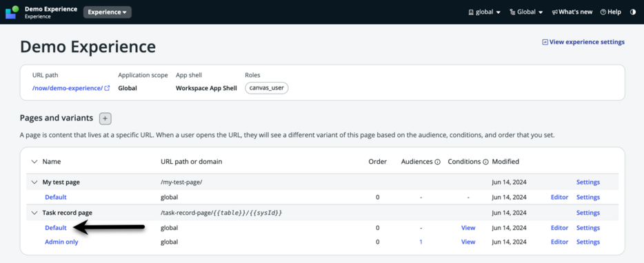Open Default variant of My test page
Screen dimensions: 644x263
coord(56,198)
